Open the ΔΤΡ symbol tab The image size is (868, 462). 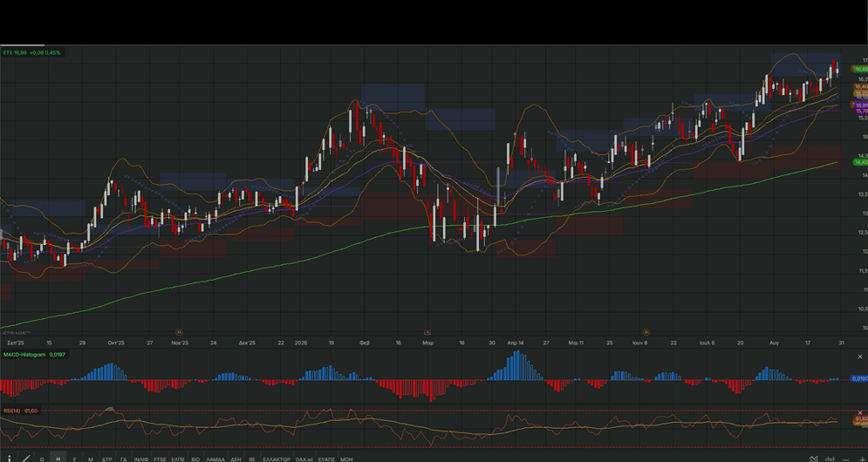(106, 459)
